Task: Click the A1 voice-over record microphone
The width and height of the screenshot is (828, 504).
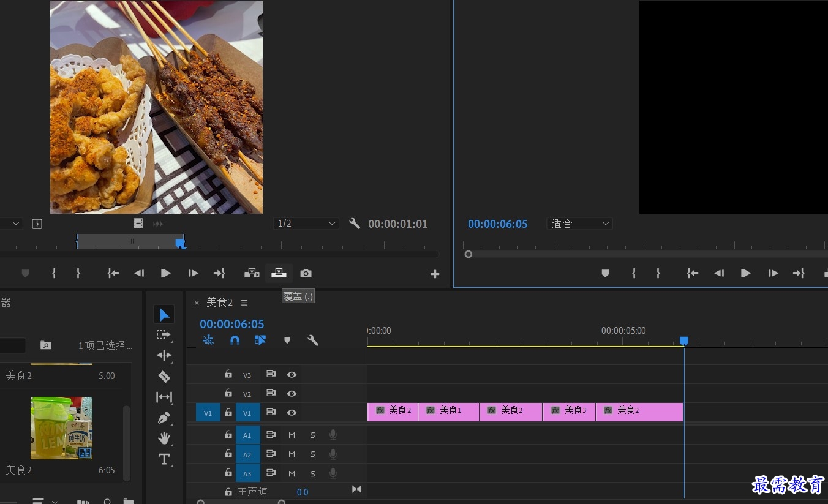Action: (333, 435)
